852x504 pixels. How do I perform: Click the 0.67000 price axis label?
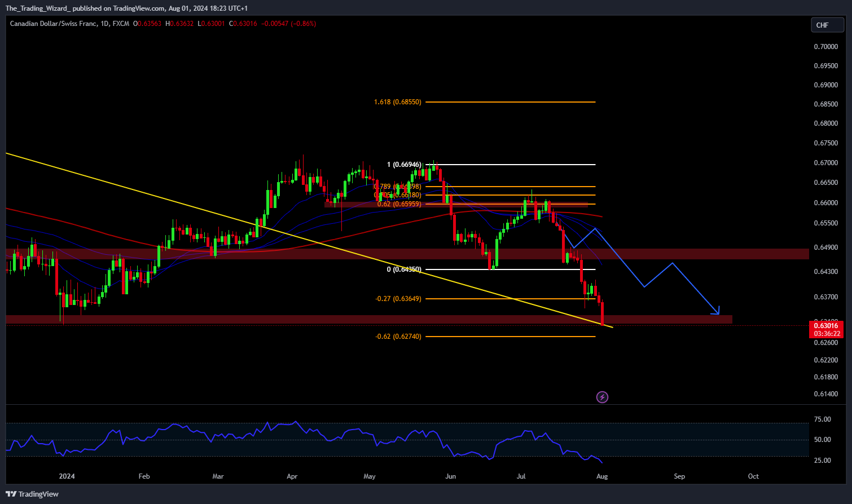point(825,163)
